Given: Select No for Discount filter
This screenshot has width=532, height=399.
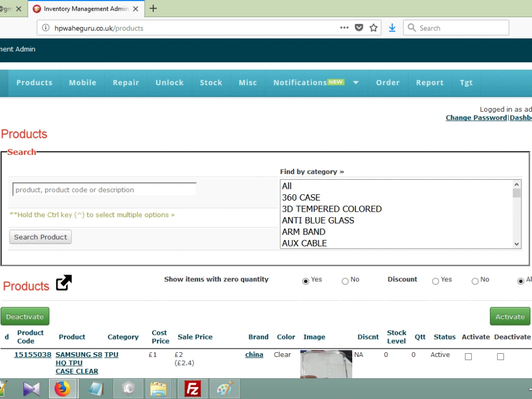Looking at the screenshot, I should point(475,281).
